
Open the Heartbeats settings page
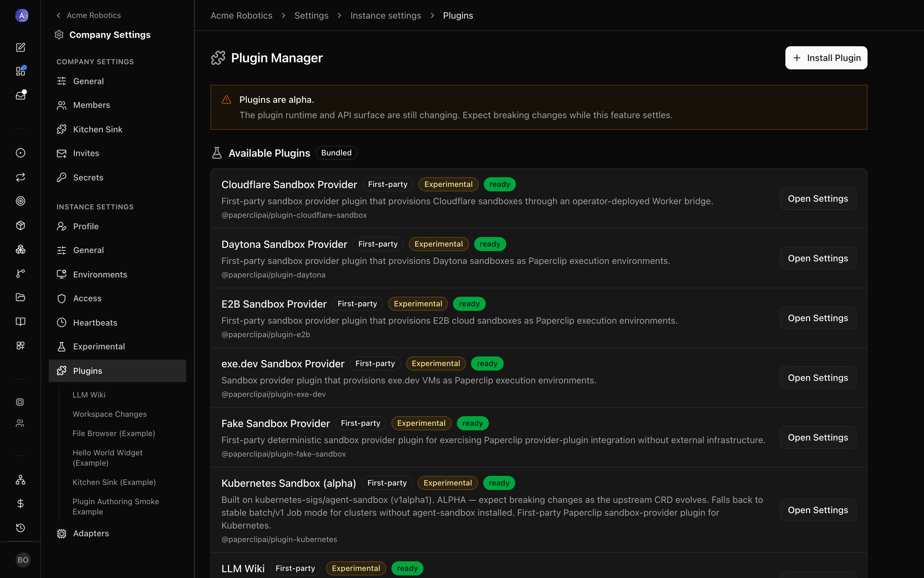pyautogui.click(x=117, y=323)
